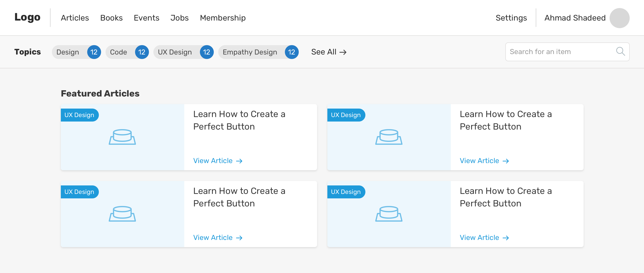The width and height of the screenshot is (644, 273).
Task: Click the button illustration in top-right card
Action: pyautogui.click(x=388, y=137)
